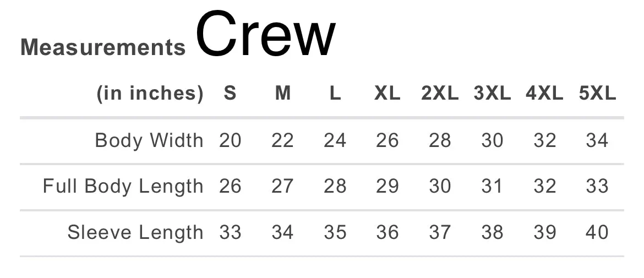Select the 5XL size column header
The image size is (644, 278).
[x=598, y=93]
